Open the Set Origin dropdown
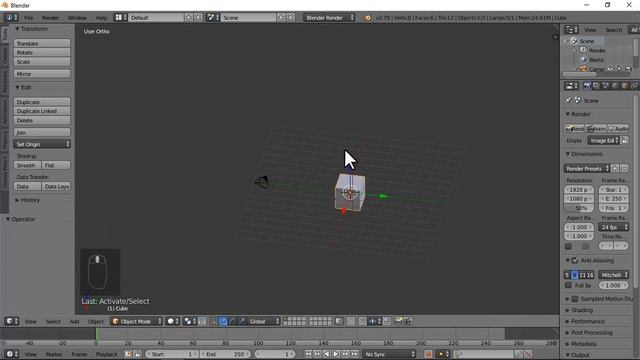This screenshot has width=640, height=360. [x=42, y=144]
